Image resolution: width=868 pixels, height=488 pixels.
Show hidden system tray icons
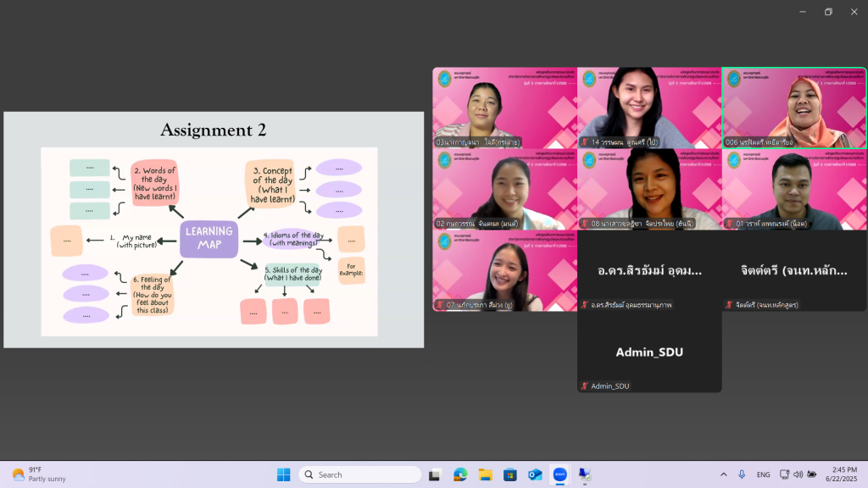click(723, 474)
